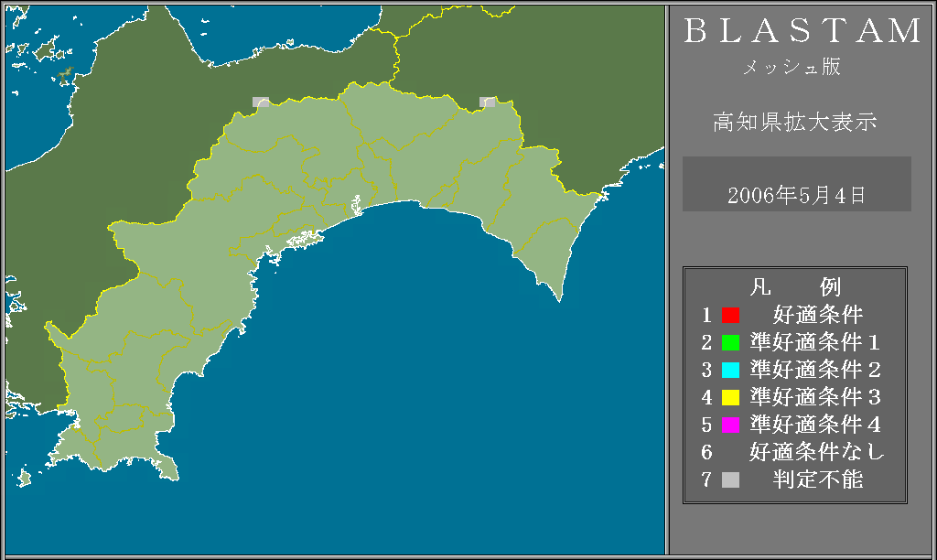Click the BLASTAM title text
Image resolution: width=937 pixels, height=560 pixels.
click(x=802, y=32)
